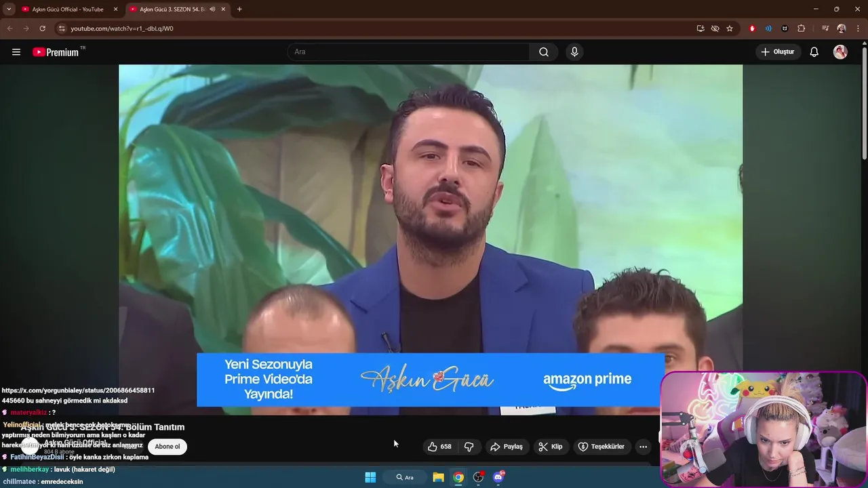Open the blue sound wave extension
868x488 pixels.
768,28
